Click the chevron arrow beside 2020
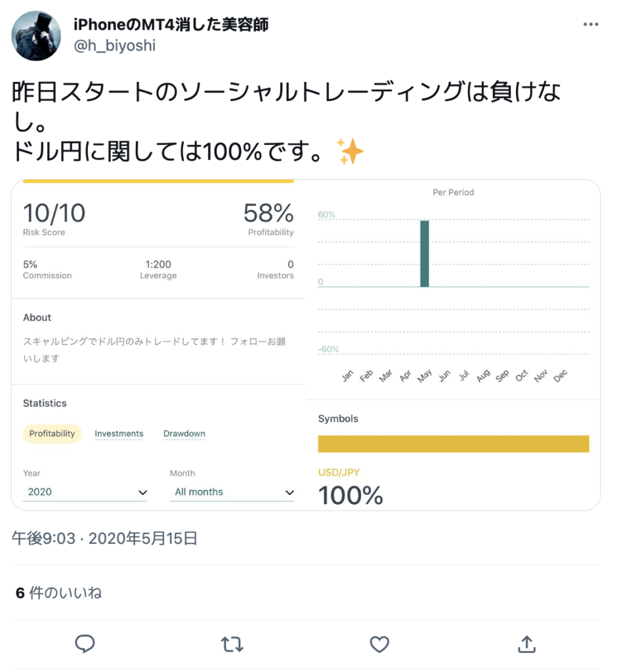This screenshot has height=672, width=617. click(x=142, y=492)
